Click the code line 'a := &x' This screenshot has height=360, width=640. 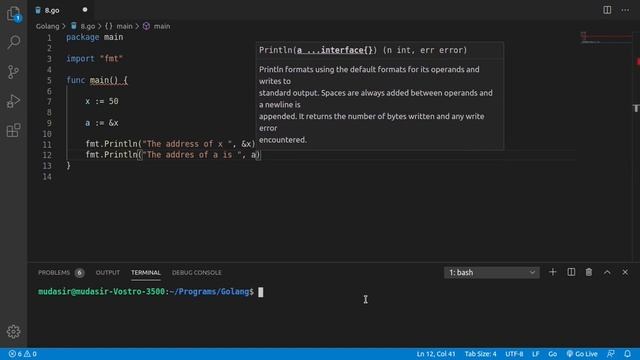pos(102,123)
